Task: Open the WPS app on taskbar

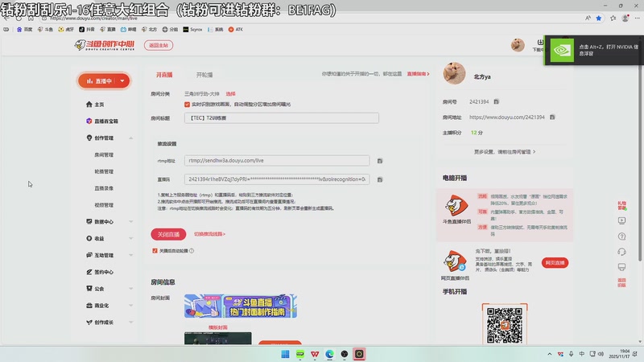Action: [315, 354]
